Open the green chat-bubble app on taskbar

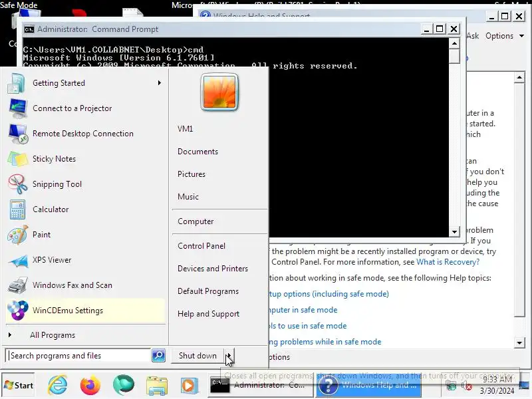pyautogui.click(x=124, y=385)
